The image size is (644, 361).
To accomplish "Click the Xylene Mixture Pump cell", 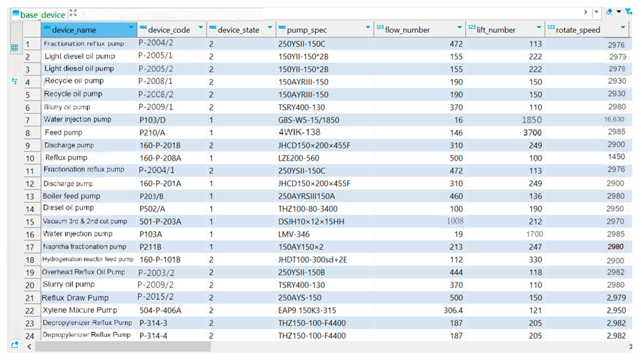I will 80,310.
